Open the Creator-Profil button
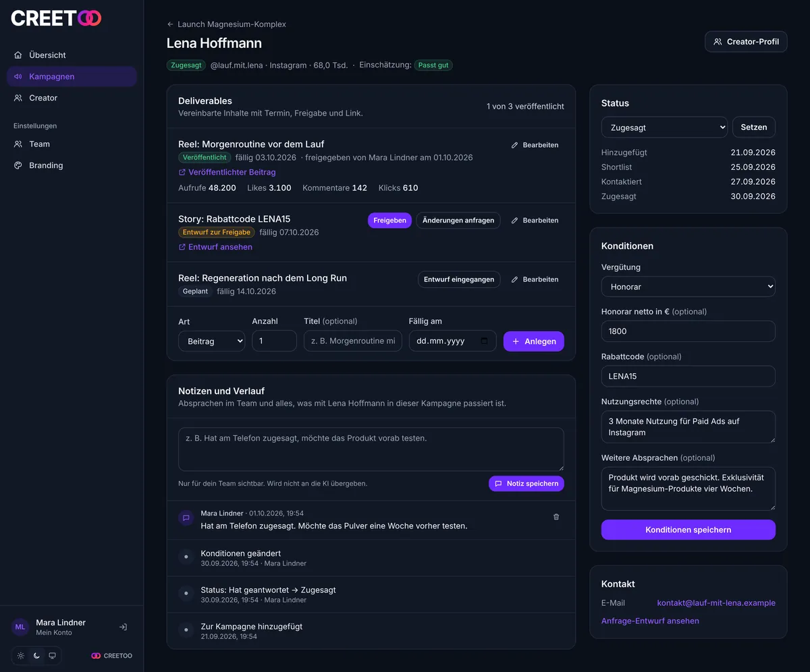The width and height of the screenshot is (810, 672). click(746, 42)
